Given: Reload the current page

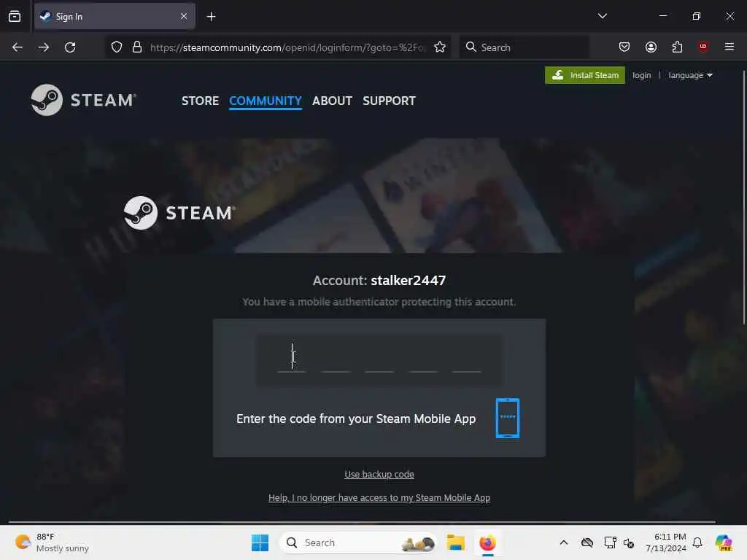Looking at the screenshot, I should [70, 47].
